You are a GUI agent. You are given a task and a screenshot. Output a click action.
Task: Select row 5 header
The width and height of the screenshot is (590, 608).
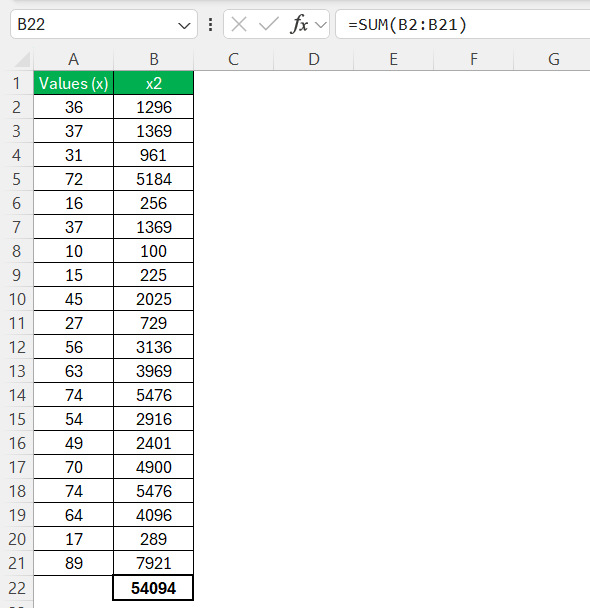coord(17,179)
